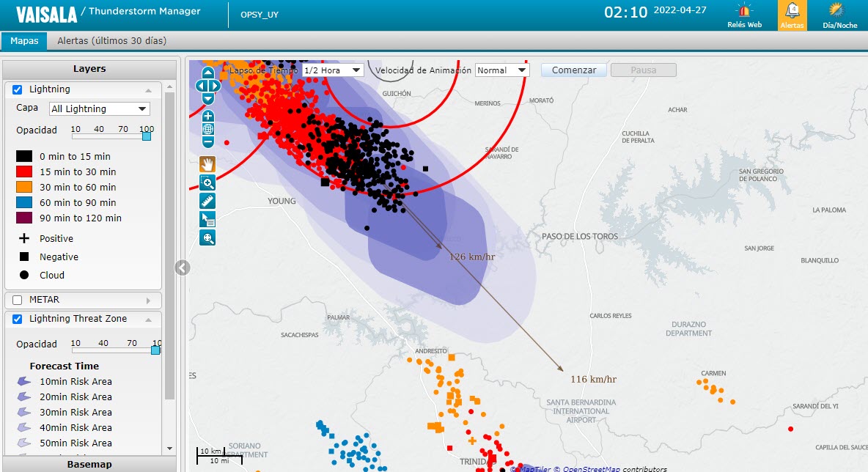Zoom out with the minus map control
Screen dimensions: 868x472
207,142
